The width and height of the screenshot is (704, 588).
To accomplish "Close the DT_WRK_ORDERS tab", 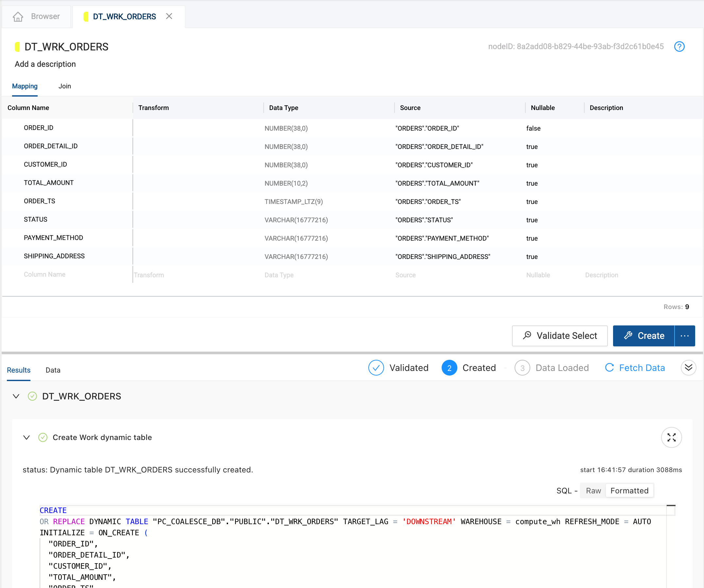I will (x=169, y=16).
